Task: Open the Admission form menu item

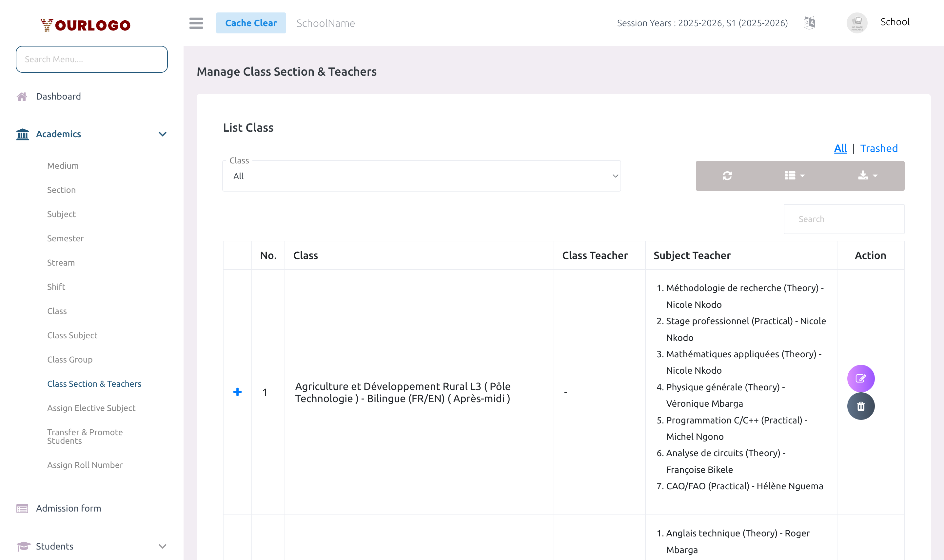Action: click(x=69, y=508)
